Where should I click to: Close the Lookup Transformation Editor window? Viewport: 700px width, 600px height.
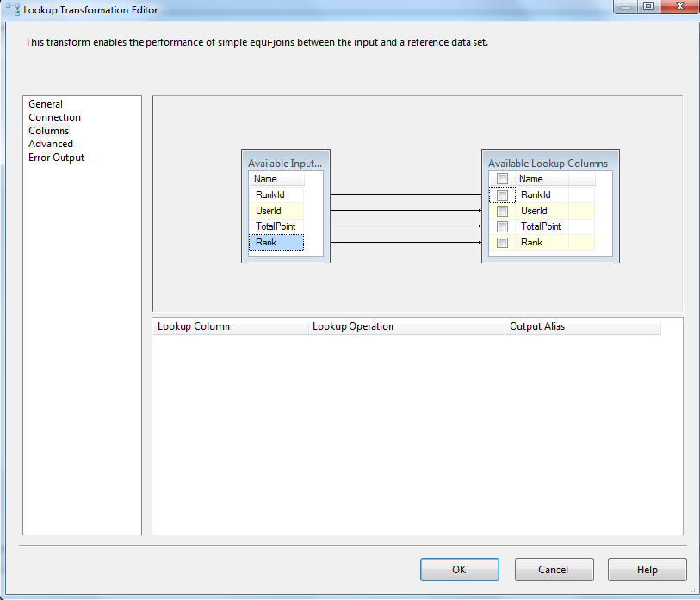679,6
